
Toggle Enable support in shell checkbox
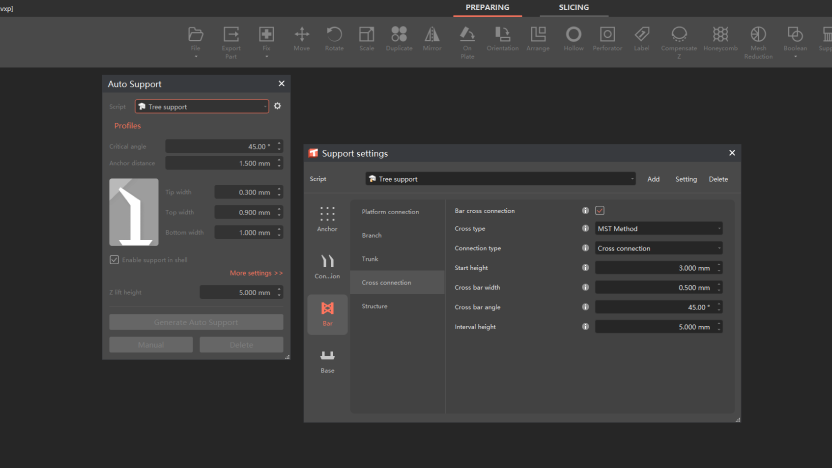click(x=114, y=259)
